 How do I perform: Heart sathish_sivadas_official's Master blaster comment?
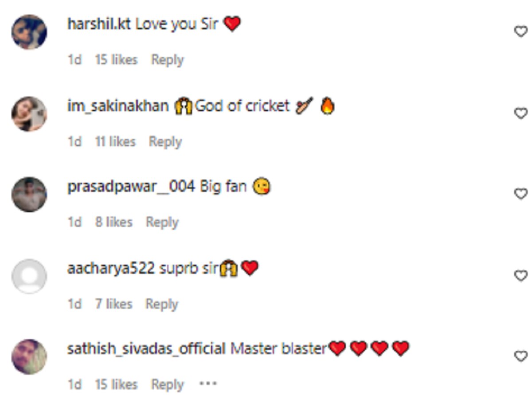coord(520,356)
